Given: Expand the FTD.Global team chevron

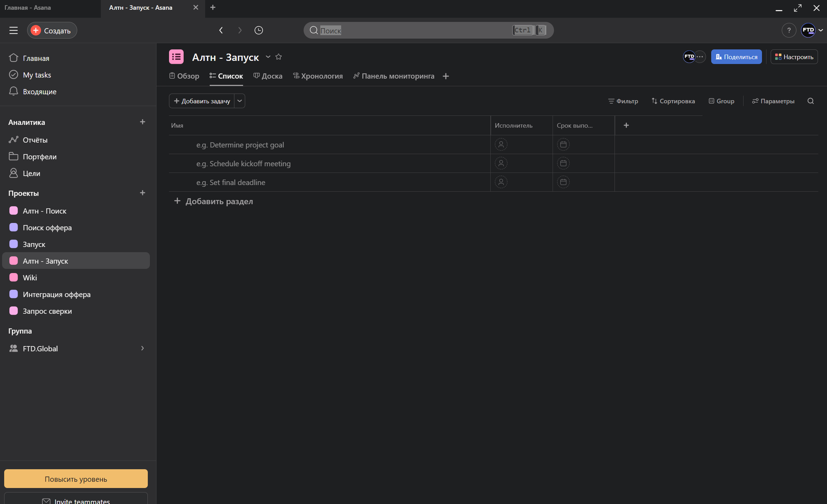Looking at the screenshot, I should 142,348.
